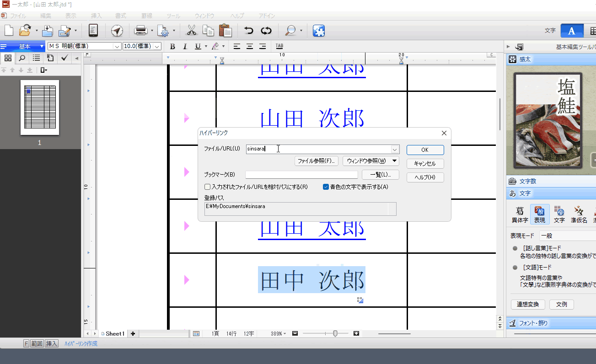This screenshot has width=596, height=364.
Task: Expand the ウィンドウ参照 dropdown button
Action: tap(395, 161)
